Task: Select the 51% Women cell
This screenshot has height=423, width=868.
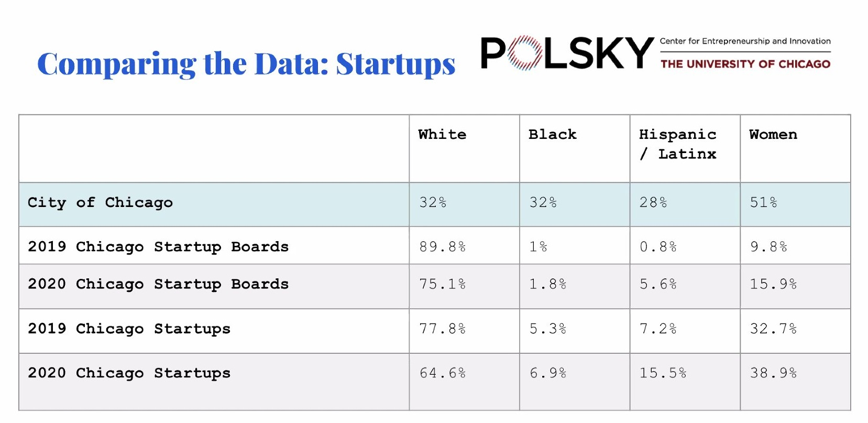Action: [763, 203]
